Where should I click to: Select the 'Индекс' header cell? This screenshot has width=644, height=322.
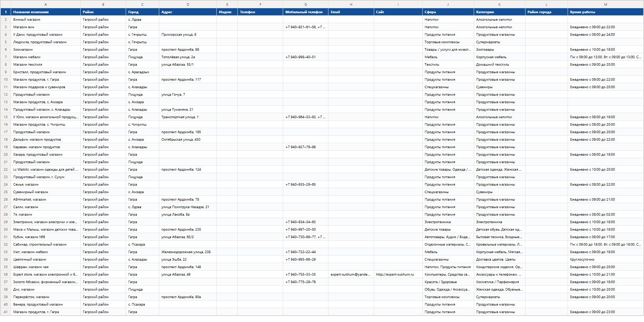227,12
